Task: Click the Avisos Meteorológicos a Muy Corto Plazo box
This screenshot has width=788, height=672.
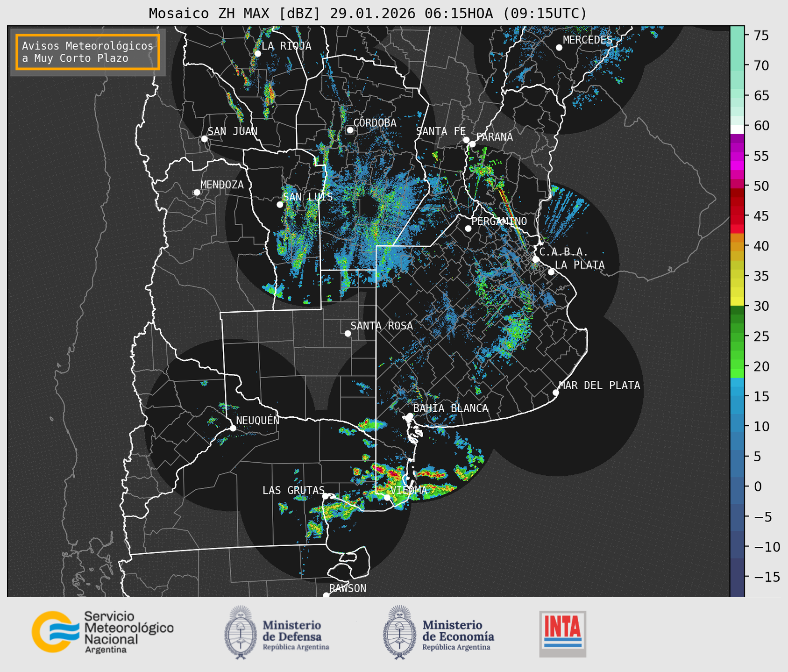Action: pos(88,52)
